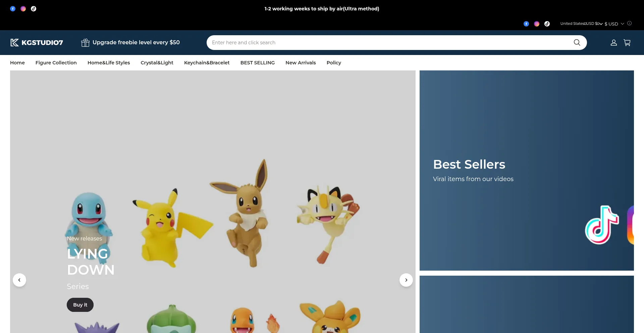
Task: Click the gift box icon
Action: point(85,43)
